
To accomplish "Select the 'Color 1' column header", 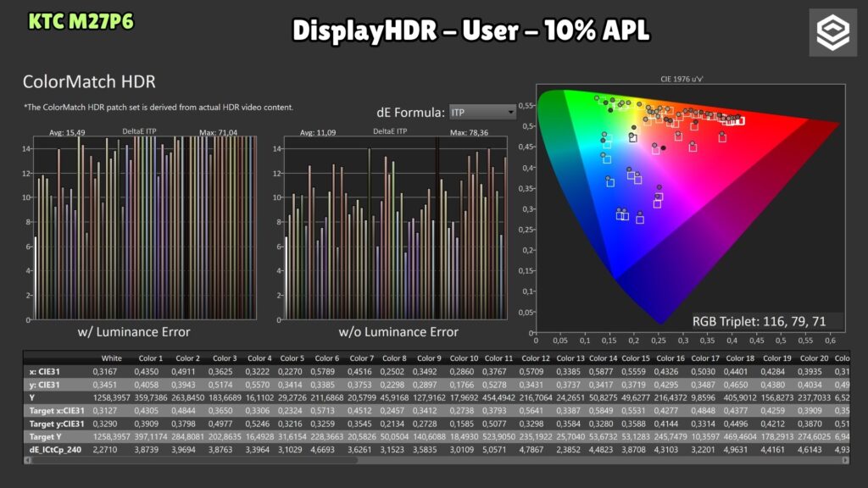I will coord(150,358).
